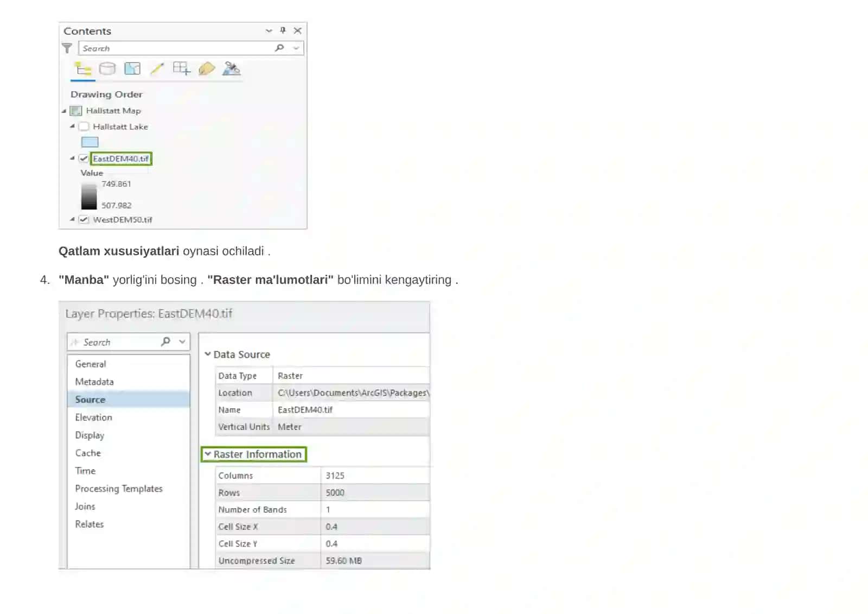Click Vertical Units Meter value
This screenshot has height=614, width=868.
point(289,427)
